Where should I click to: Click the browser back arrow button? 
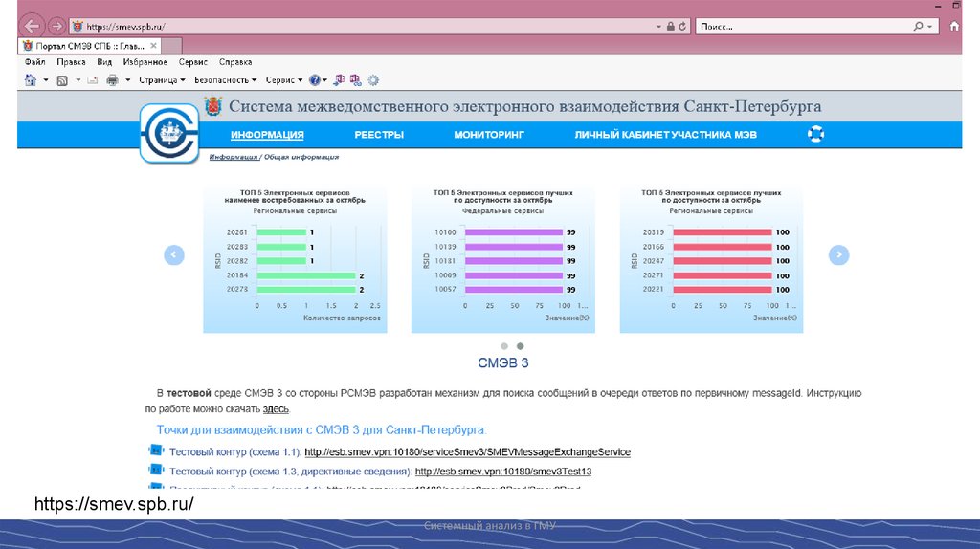(x=32, y=26)
